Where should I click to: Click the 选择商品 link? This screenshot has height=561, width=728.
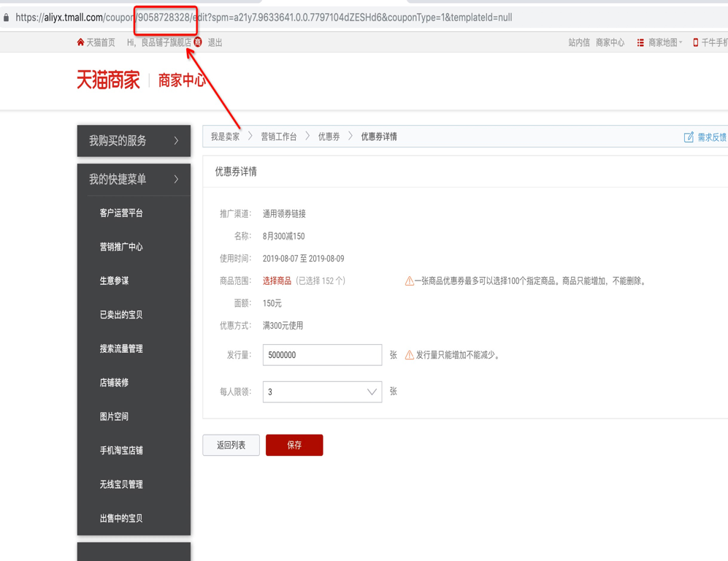tap(277, 281)
